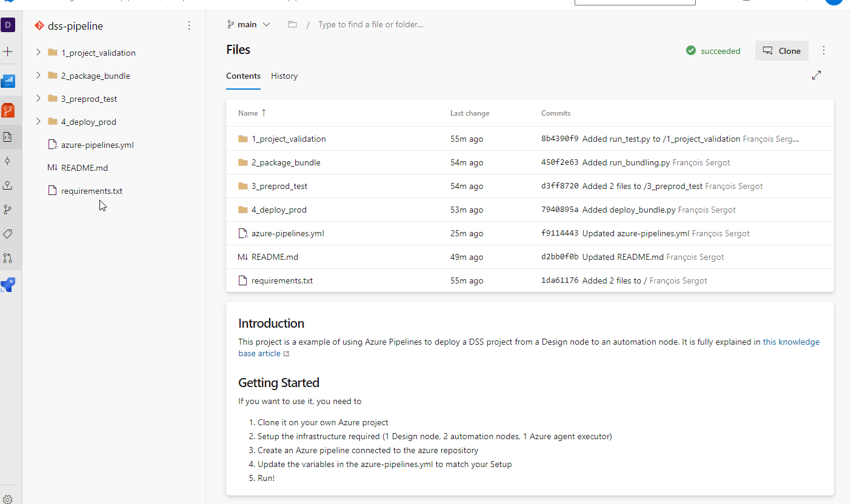The image size is (851, 504).
Task: Click the Repos icon in the sidebar
Action: point(8,110)
